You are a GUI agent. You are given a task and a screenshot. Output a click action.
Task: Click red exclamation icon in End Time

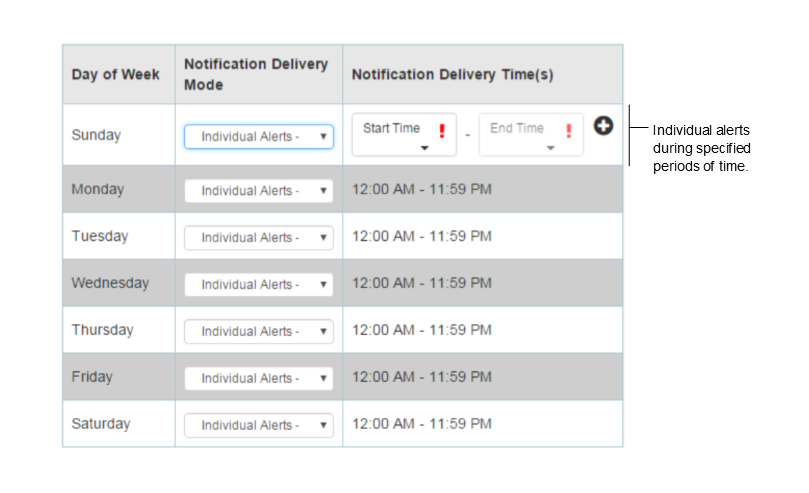point(569,131)
